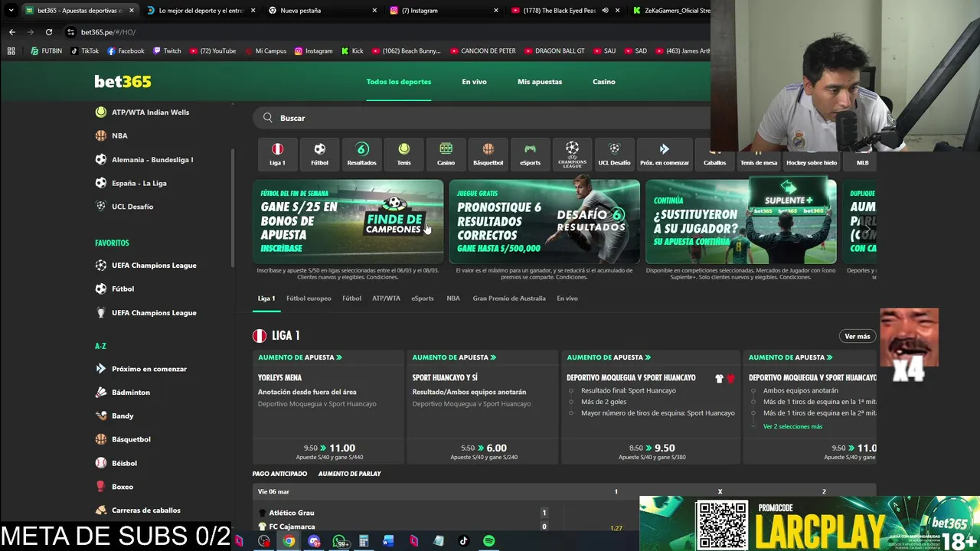980x551 pixels.
Task: Open the Twitch bookmark
Action: tap(167, 51)
